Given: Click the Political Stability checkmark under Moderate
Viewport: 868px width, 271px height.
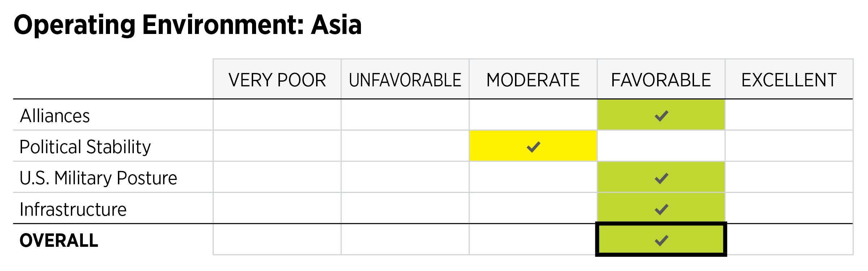Looking at the screenshot, I should (533, 147).
